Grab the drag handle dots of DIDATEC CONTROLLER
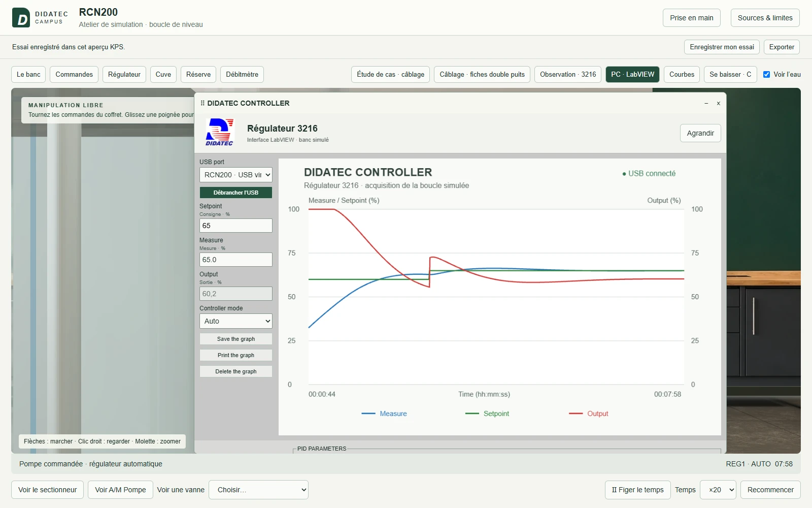 tap(202, 103)
